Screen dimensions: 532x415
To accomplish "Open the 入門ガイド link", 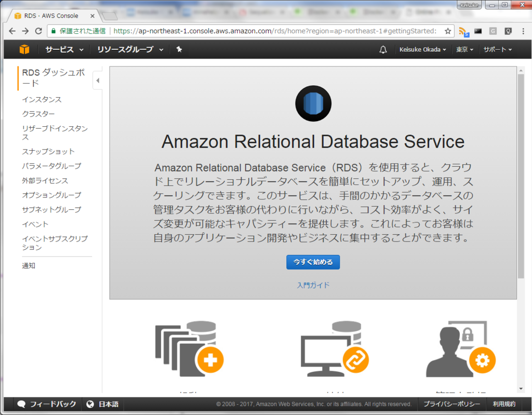I will point(313,285).
